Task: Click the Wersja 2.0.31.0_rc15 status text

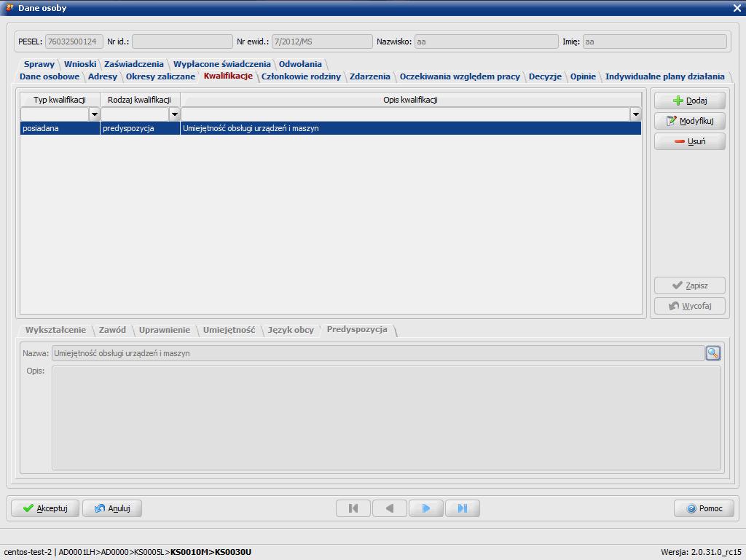Action: 701,552
